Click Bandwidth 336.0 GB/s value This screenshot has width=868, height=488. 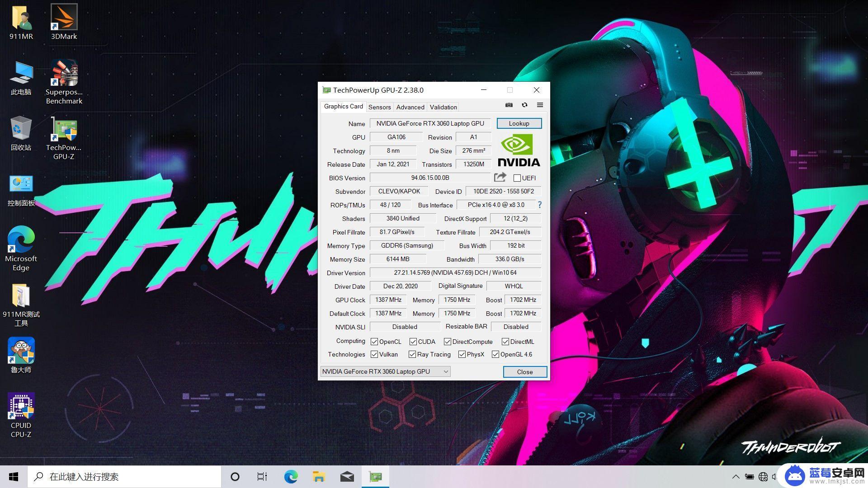click(x=509, y=259)
